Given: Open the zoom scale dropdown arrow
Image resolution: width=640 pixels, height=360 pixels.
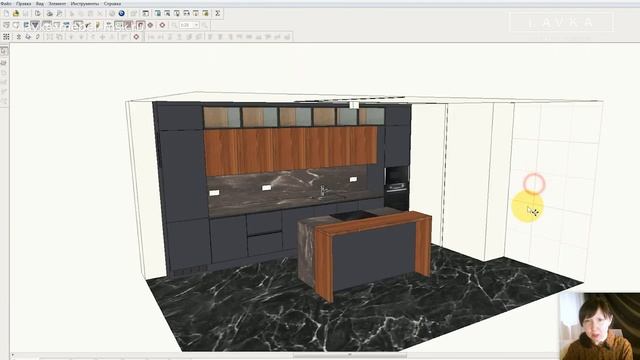Looking at the screenshot, I should point(196,25).
